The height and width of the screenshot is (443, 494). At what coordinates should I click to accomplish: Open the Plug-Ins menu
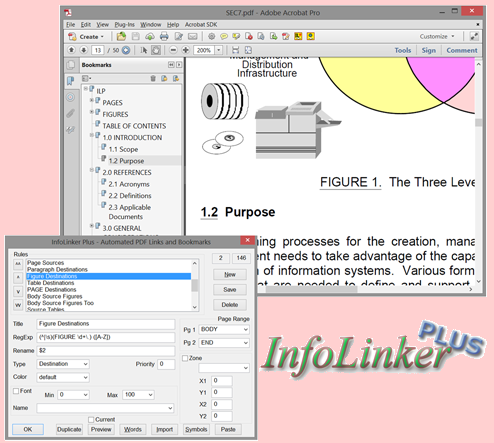pos(125,25)
